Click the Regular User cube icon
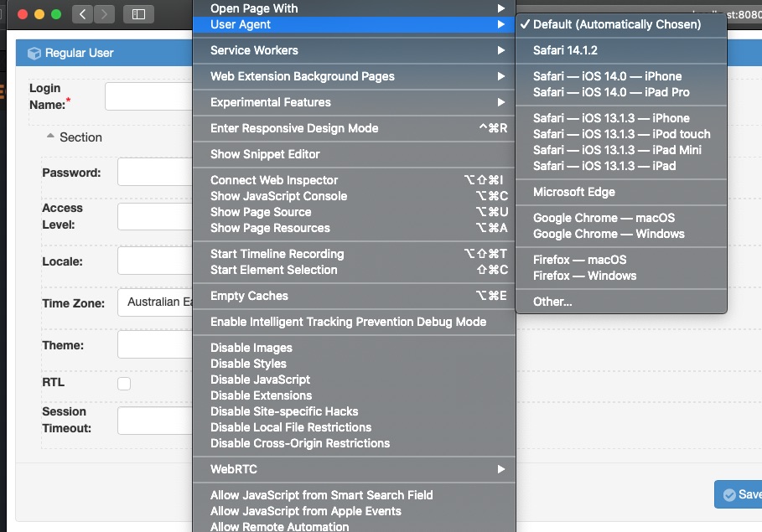This screenshot has width=762, height=532. [34, 53]
